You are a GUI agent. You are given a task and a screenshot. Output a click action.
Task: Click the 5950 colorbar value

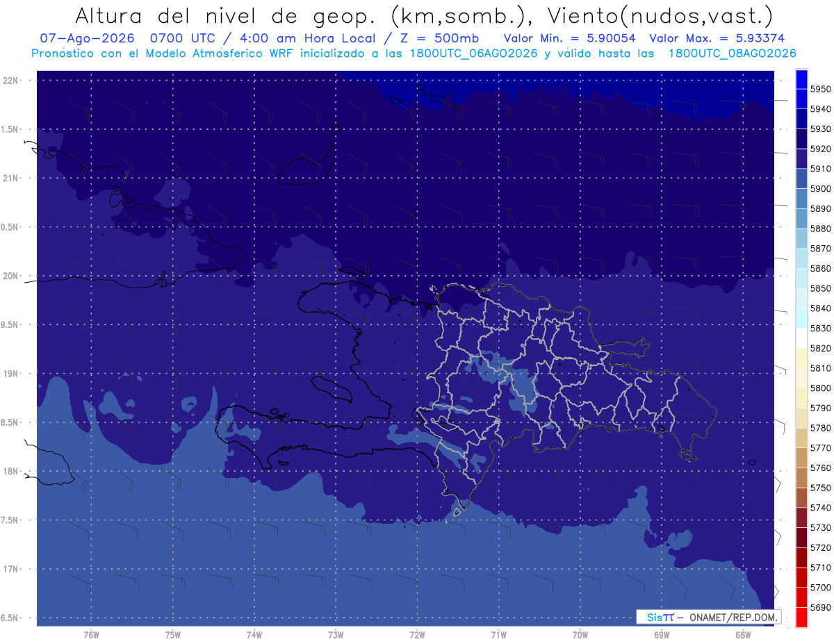pyautogui.click(x=820, y=89)
